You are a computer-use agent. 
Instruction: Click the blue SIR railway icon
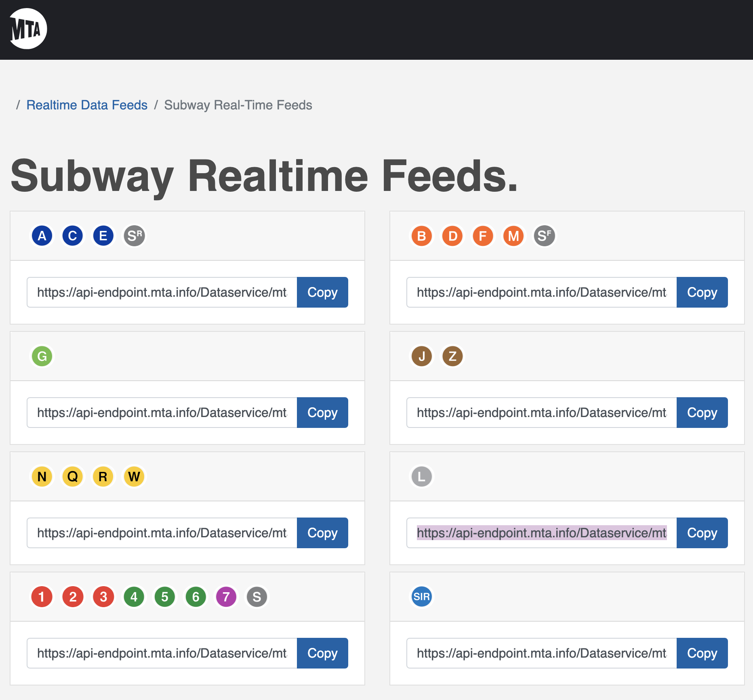[x=422, y=597]
